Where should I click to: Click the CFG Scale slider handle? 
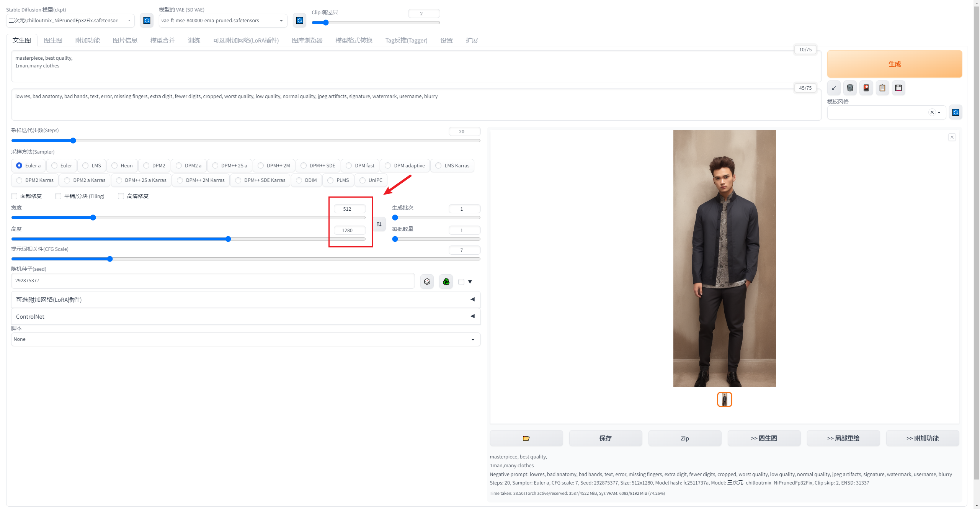(110, 259)
